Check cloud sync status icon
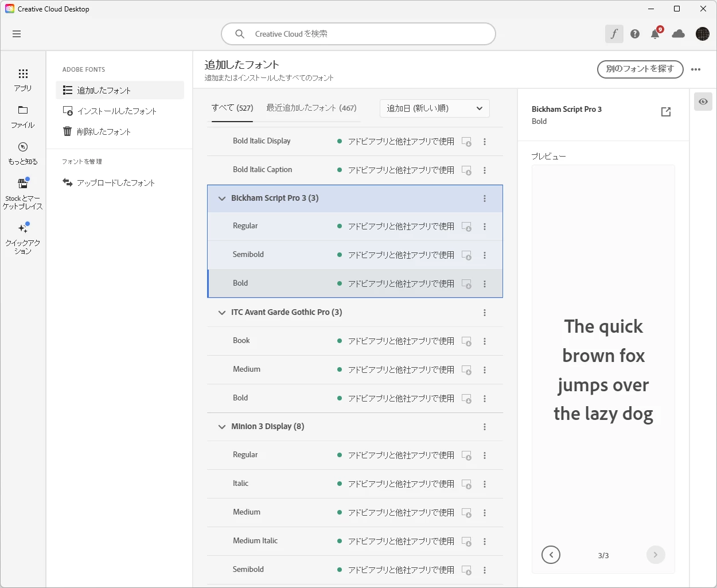 679,34
